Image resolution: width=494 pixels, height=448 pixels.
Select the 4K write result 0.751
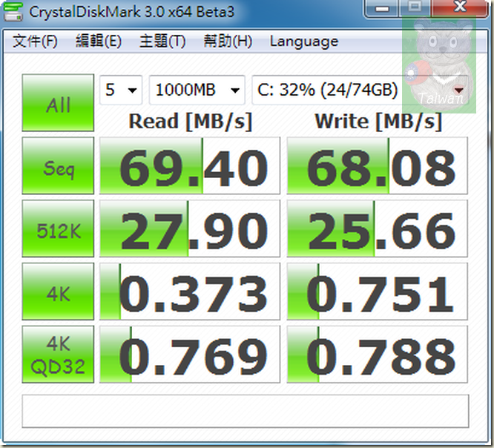377,291
